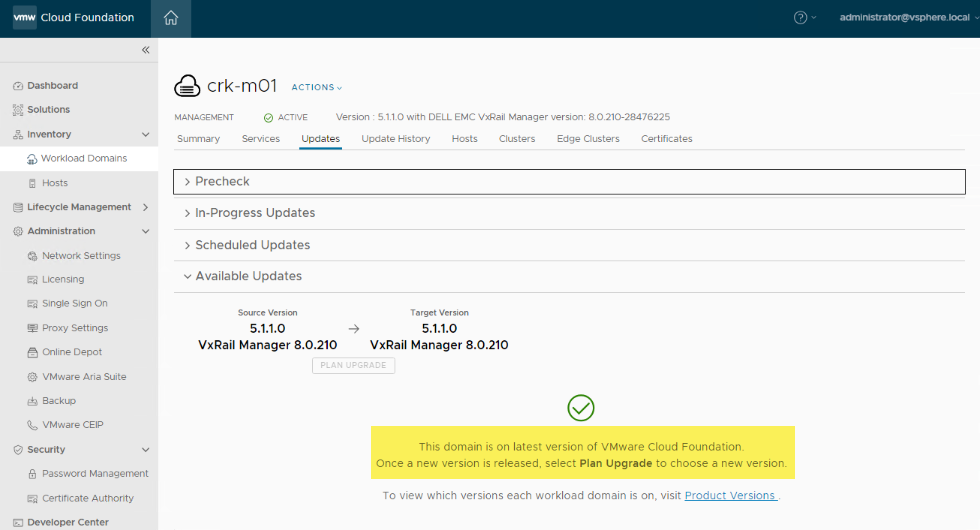Viewport: 980px width, 530px height.
Task: Click the Backup icon in Administration
Action: coord(32,401)
